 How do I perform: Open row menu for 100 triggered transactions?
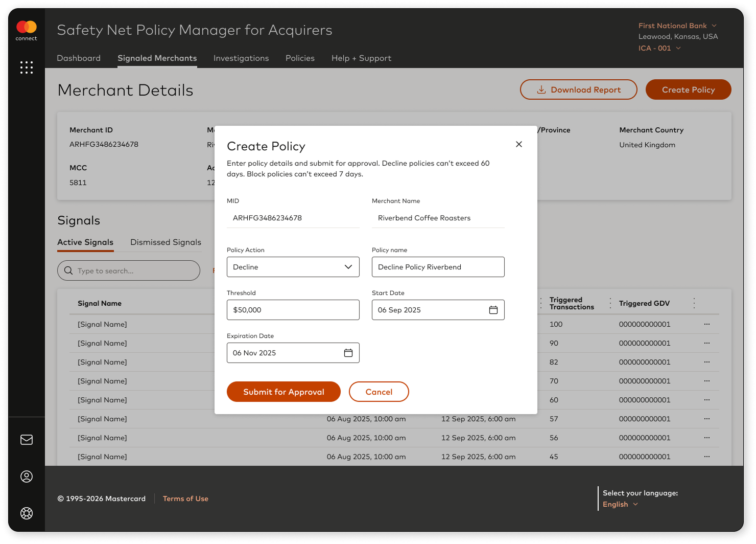click(x=707, y=324)
